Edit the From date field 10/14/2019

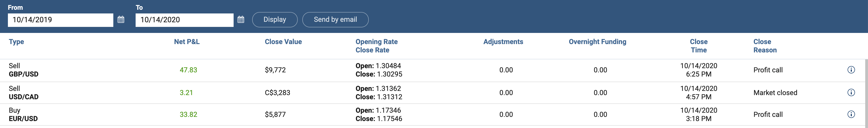60,20
